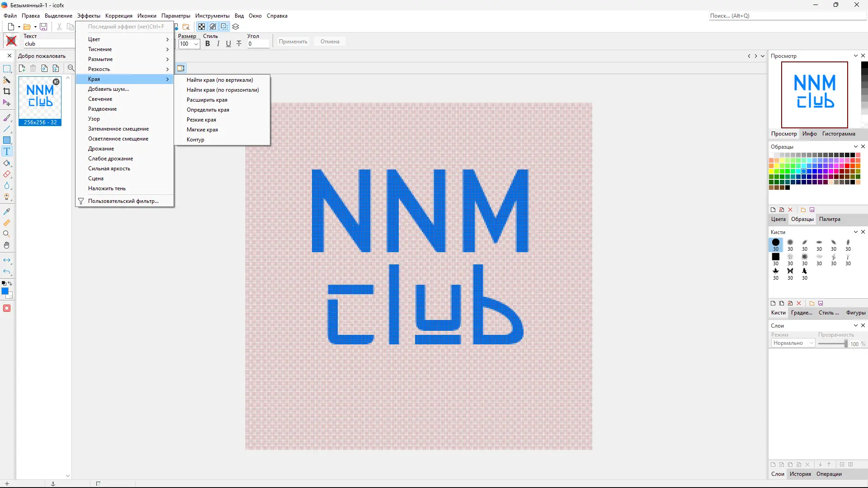Choose Контур from the Края submenu
Image resolution: width=868 pixels, height=488 pixels.
[195, 140]
